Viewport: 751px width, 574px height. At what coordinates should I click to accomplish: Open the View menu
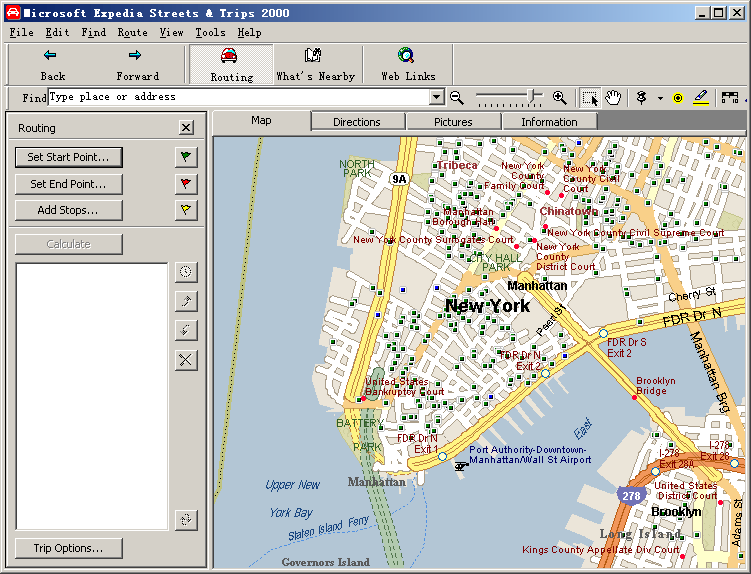click(x=171, y=33)
